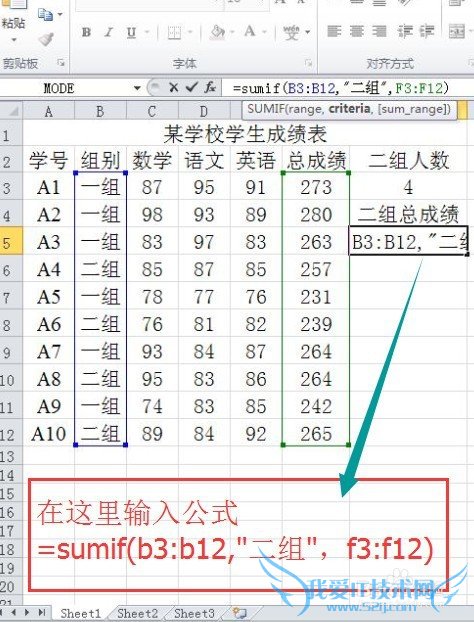This screenshot has height=622, width=474.
Task: Open the Underline style dropdown
Action: point(147,32)
